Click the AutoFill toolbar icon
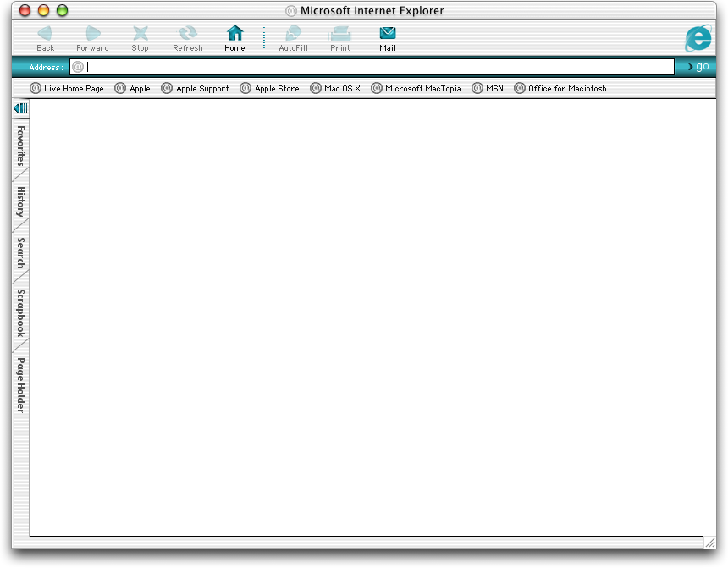This screenshot has width=728, height=568. click(293, 38)
